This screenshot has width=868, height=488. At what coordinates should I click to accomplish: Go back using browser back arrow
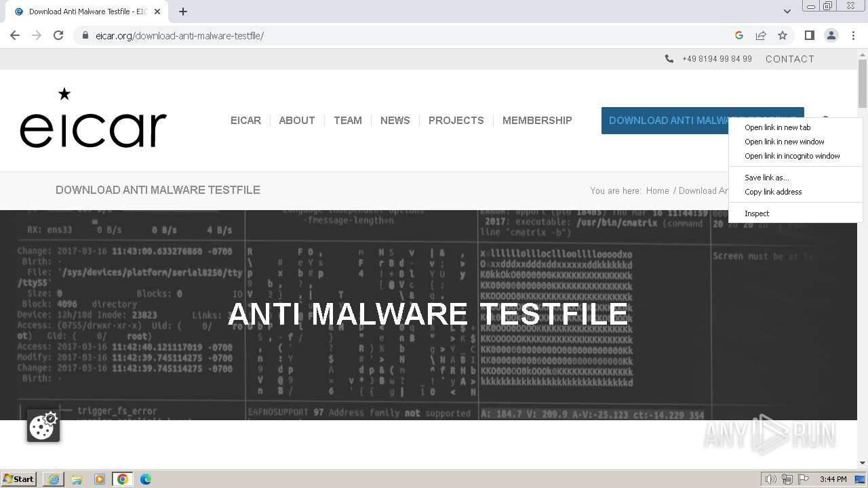coord(15,35)
